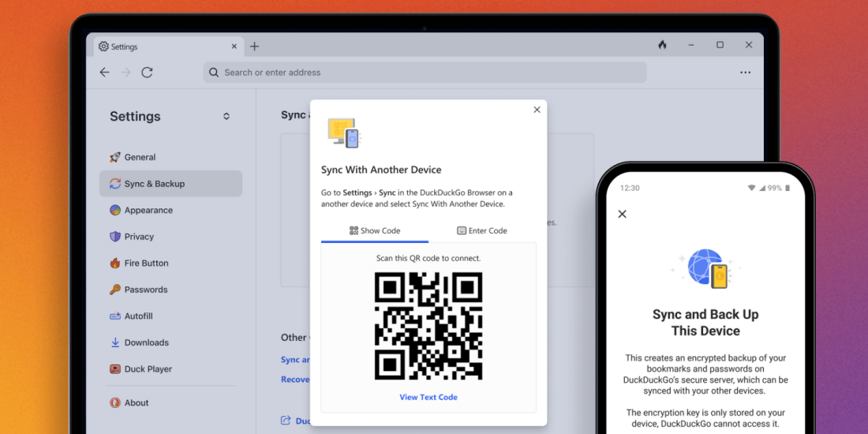Viewport: 868px width, 434px height.
Task: Reload the page with the refresh icon
Action: pyautogui.click(x=147, y=72)
